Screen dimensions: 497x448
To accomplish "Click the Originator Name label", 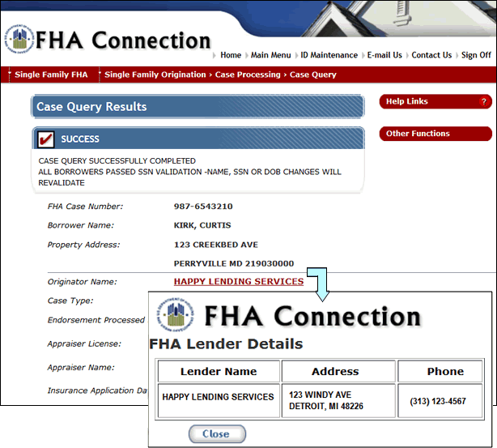I will coord(82,282).
